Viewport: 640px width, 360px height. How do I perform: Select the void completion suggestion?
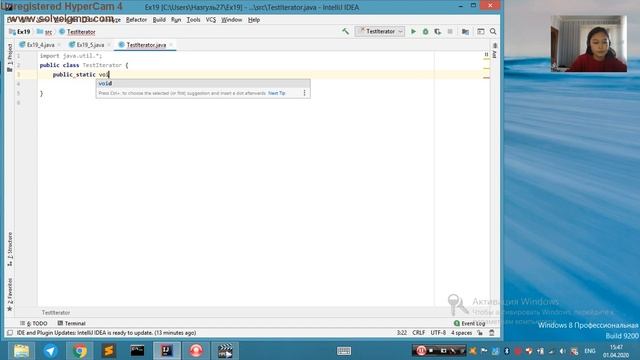(203, 83)
